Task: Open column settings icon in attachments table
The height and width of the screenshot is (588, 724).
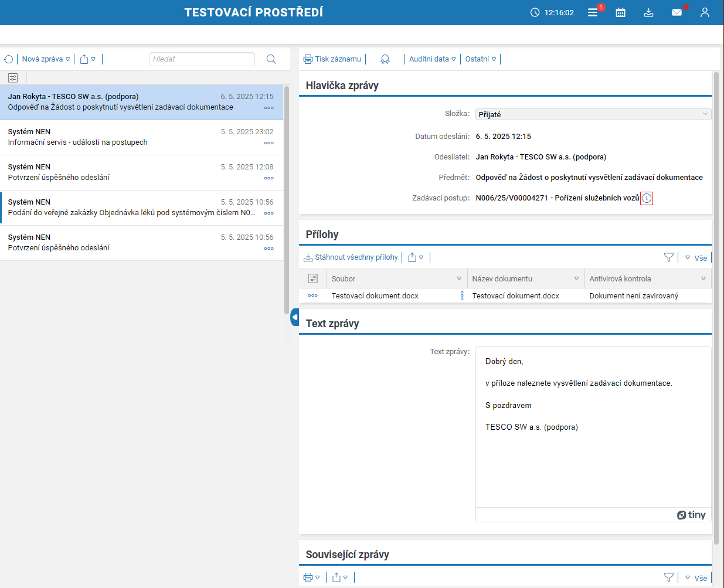Action: (312, 278)
